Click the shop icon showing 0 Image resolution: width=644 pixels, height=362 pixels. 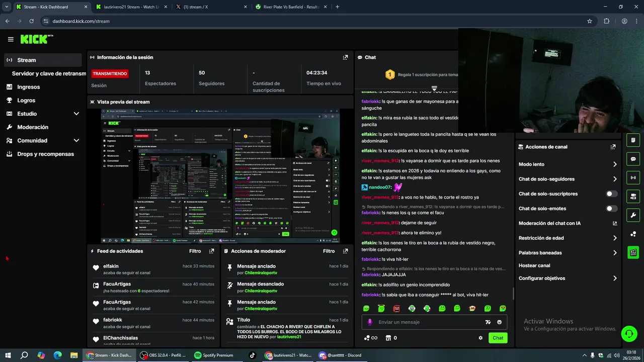tap(391, 338)
